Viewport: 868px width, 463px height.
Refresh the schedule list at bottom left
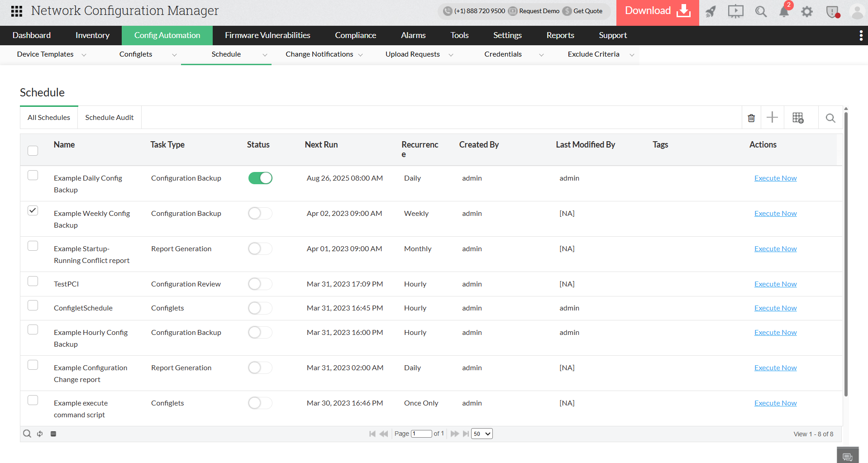(x=39, y=434)
